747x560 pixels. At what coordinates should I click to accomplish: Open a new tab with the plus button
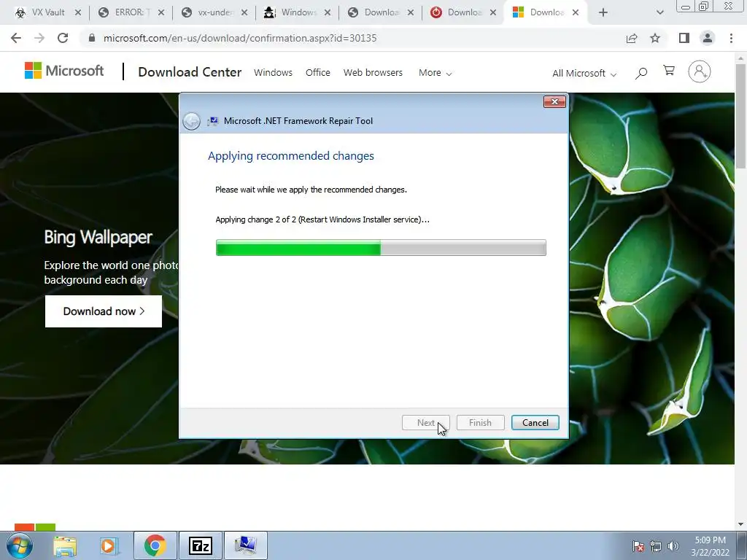(x=603, y=12)
